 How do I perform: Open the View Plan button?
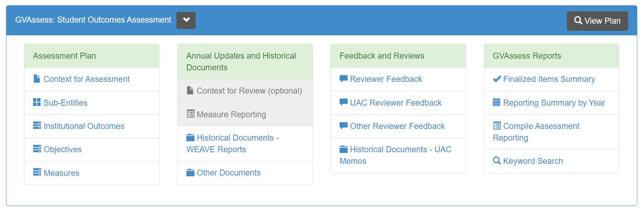(597, 20)
